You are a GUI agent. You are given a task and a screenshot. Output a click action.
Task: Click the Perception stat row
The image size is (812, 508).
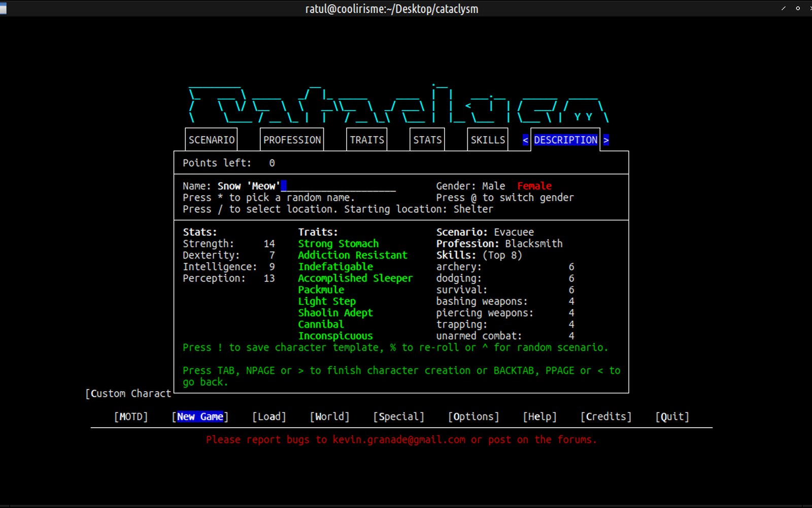pos(229,278)
